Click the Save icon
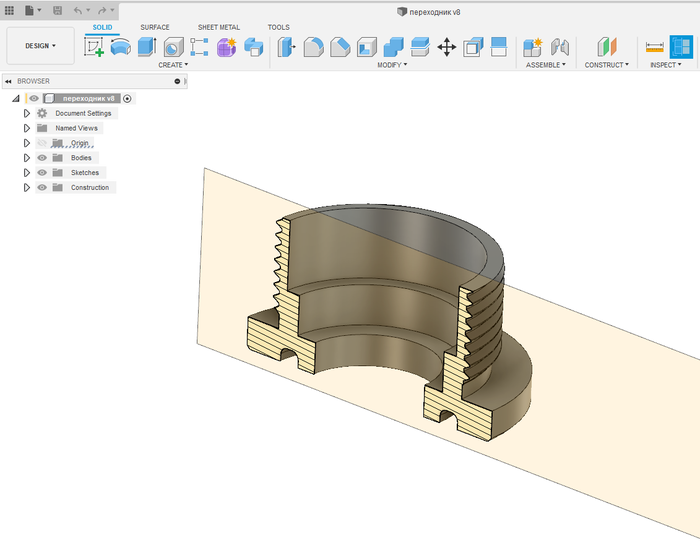 (56, 10)
